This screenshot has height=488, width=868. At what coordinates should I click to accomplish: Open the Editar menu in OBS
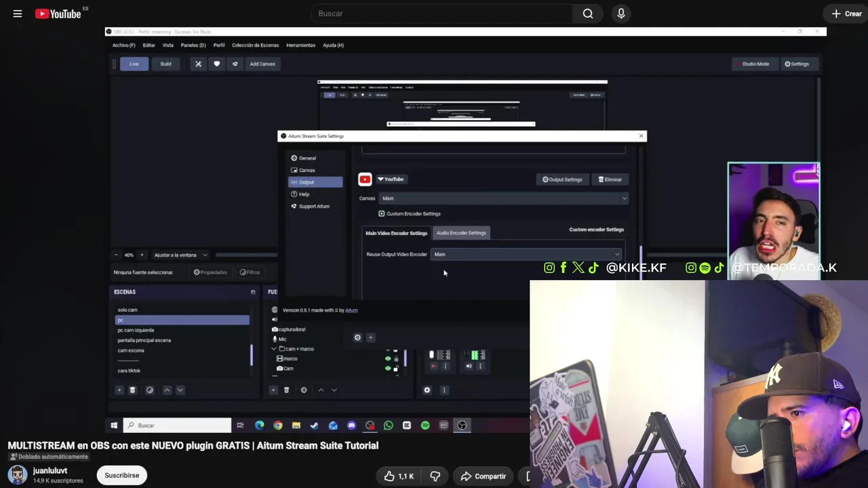(x=149, y=45)
